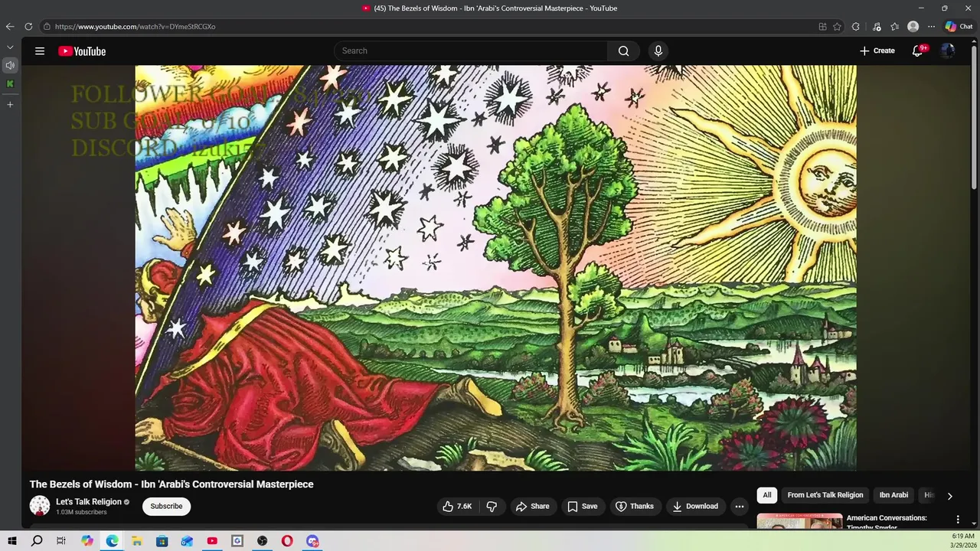Select From Let's Talk Religion chip
Viewport: 980px width, 551px height.
(825, 495)
